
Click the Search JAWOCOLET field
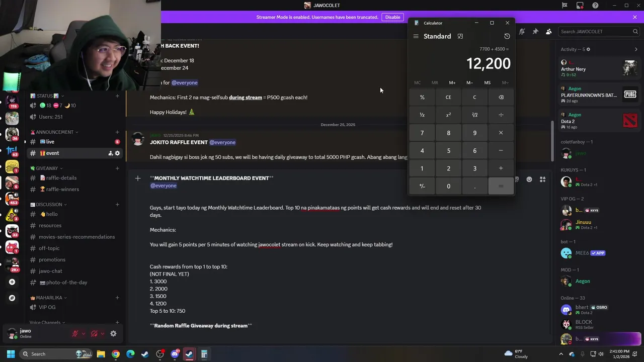tap(599, 31)
